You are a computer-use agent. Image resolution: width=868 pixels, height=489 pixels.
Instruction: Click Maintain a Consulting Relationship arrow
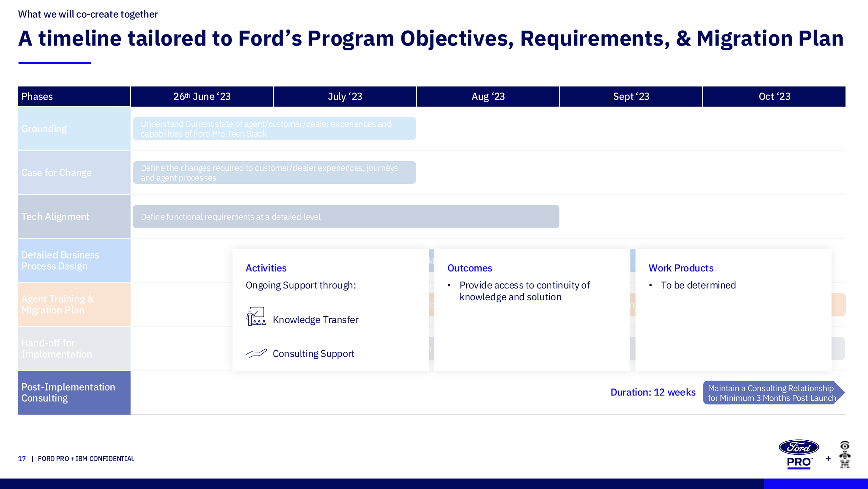point(774,393)
